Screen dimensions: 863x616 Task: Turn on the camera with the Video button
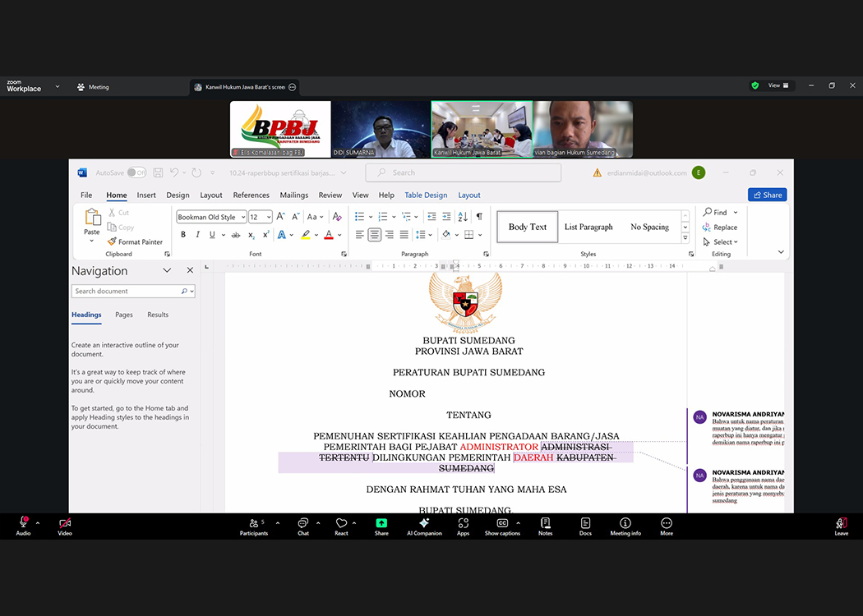click(x=65, y=526)
